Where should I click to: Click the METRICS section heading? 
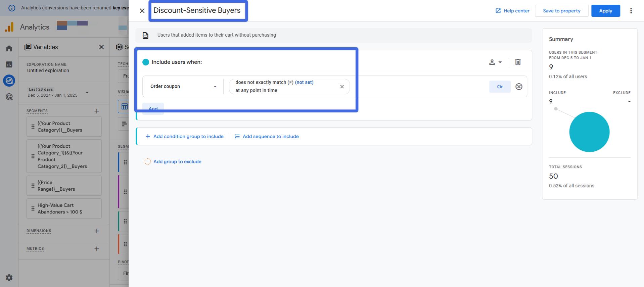[35, 249]
